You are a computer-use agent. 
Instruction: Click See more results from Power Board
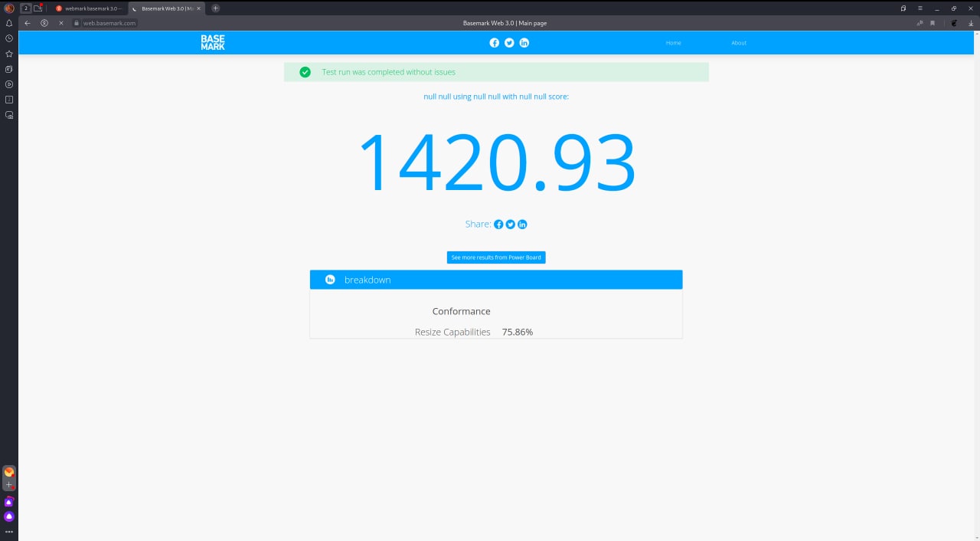click(x=496, y=257)
